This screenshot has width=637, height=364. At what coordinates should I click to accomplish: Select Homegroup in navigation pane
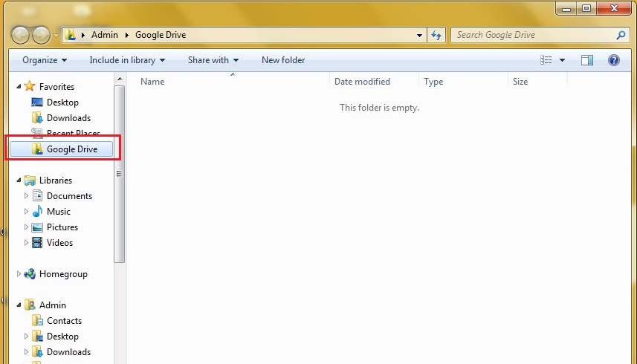63,274
